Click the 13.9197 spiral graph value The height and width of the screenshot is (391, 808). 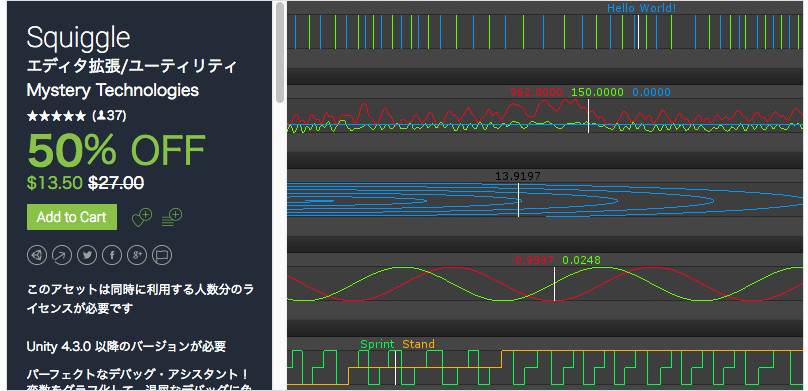click(x=518, y=176)
